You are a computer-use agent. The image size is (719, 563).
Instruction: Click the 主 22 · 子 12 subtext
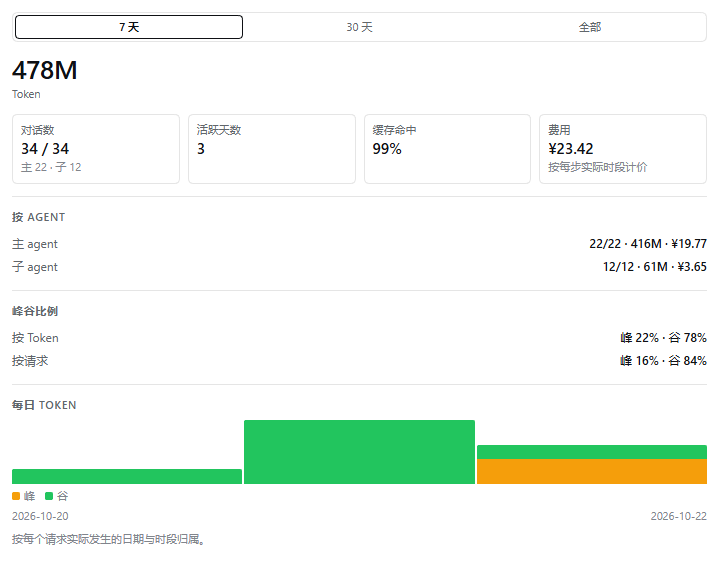point(51,167)
